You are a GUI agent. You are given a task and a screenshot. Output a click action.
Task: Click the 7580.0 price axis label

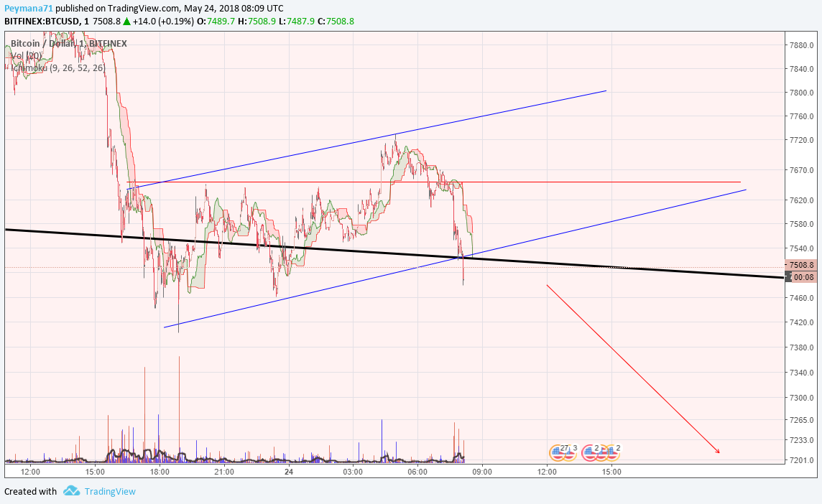point(802,224)
